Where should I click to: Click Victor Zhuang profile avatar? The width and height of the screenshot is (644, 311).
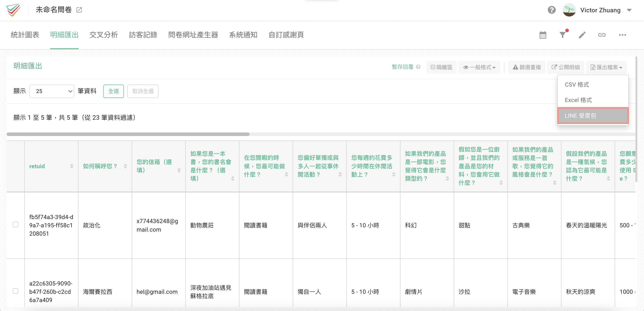coord(569,10)
